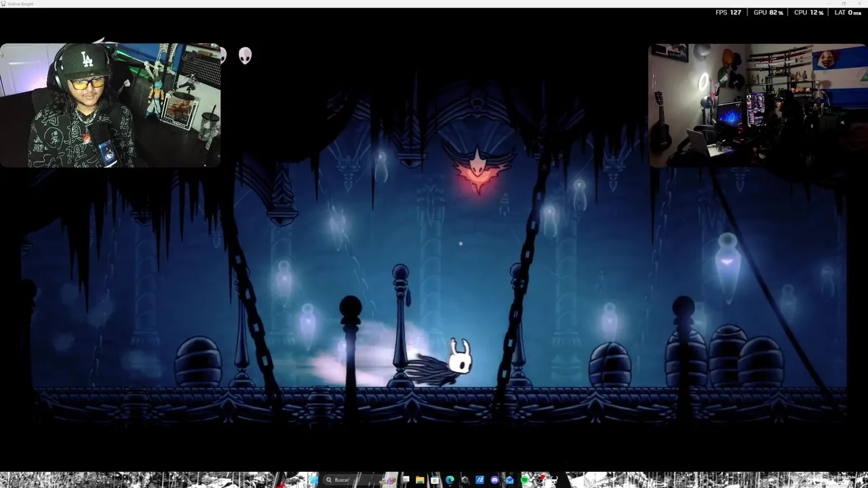868x488 pixels.
Task: Close the Hollow Knight window
Action: tap(860, 3)
